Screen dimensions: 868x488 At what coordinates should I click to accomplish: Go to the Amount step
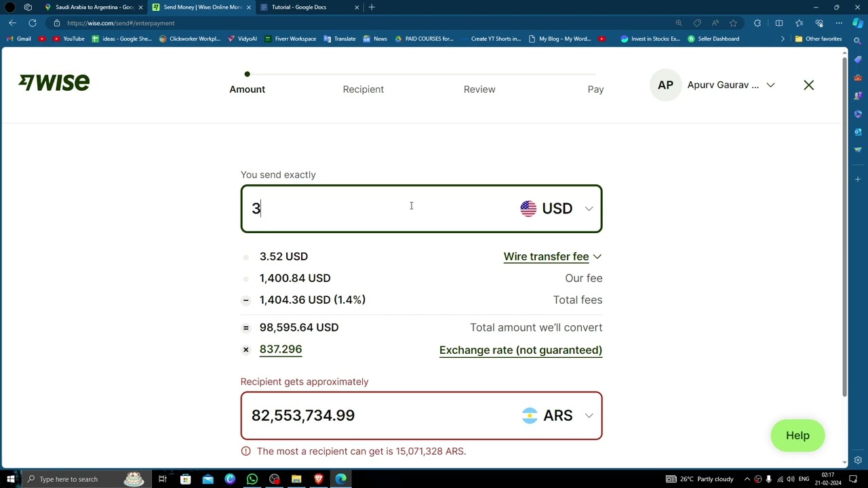point(247,89)
